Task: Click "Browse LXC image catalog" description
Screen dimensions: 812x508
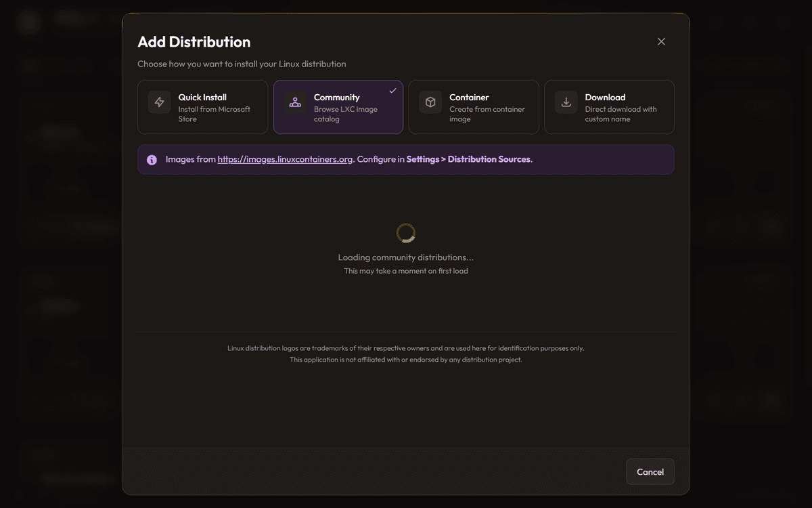Action: click(345, 114)
